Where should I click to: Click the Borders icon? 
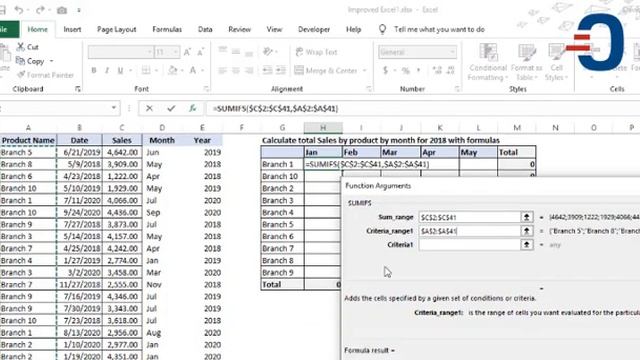pyautogui.click(x=146, y=70)
